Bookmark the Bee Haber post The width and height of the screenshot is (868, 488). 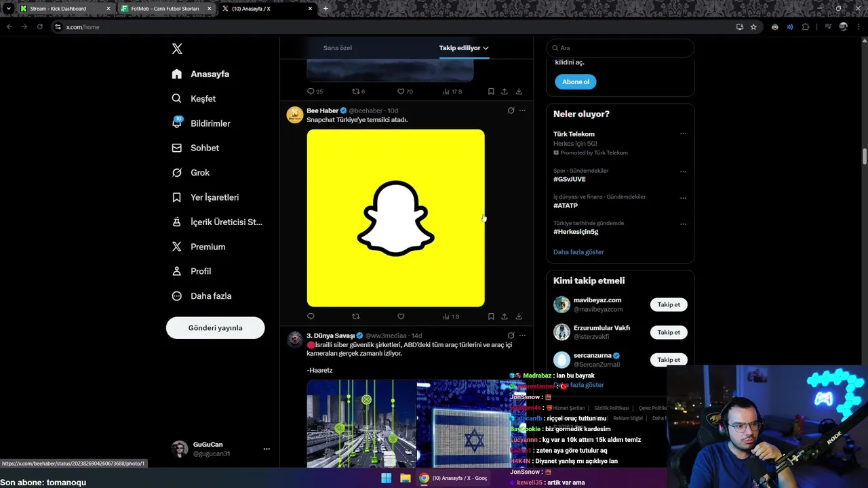point(491,317)
